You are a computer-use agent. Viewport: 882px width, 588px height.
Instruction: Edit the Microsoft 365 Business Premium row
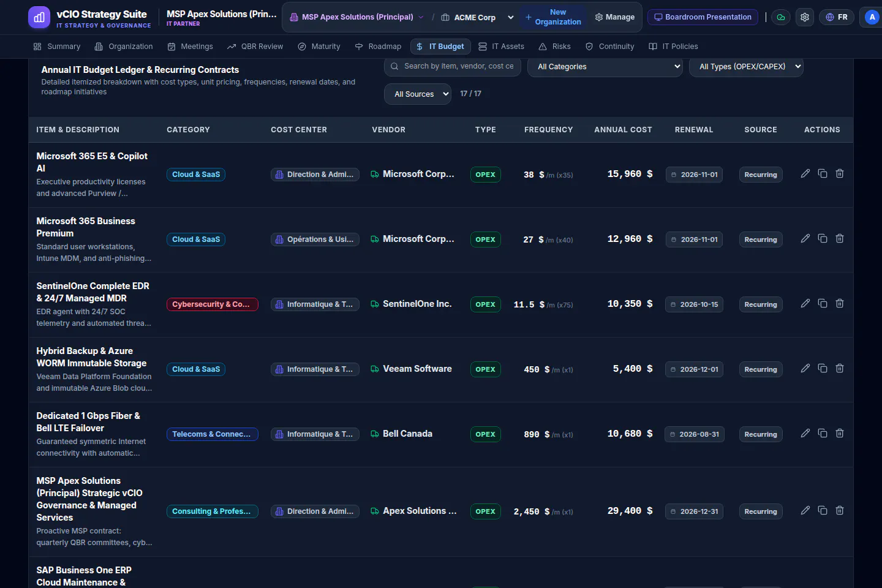[x=805, y=238]
